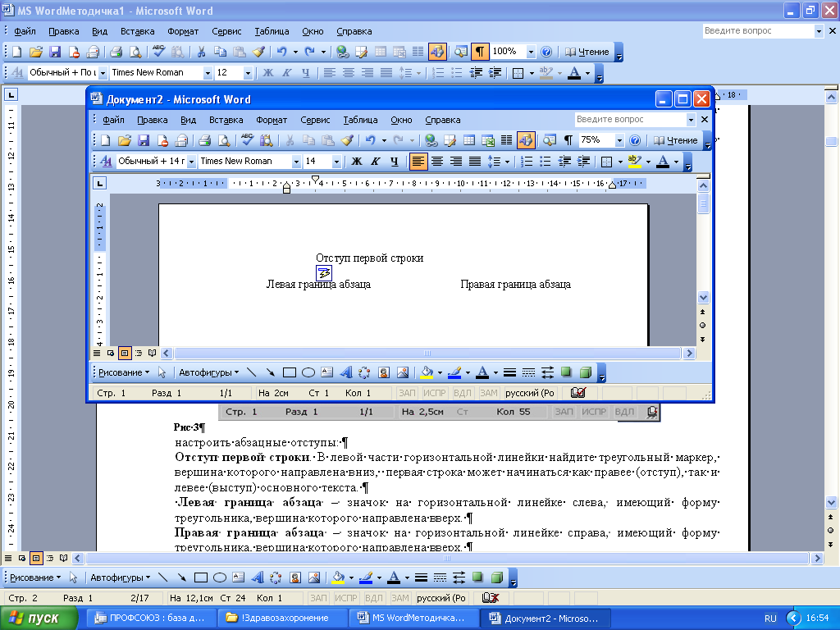
Task: Select Oval tool in Документ2 drawing toolbar
Action: (x=308, y=372)
